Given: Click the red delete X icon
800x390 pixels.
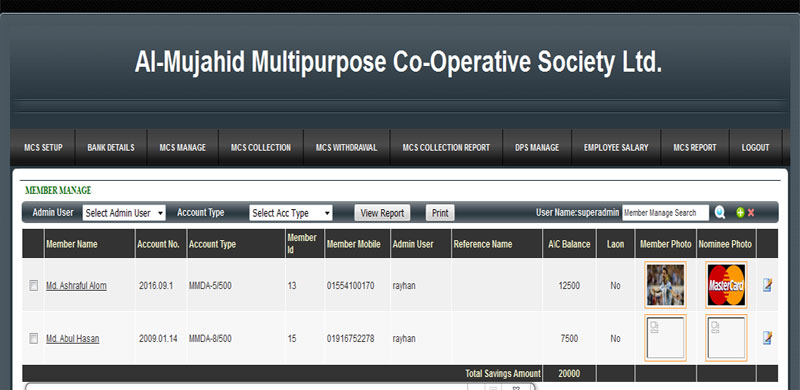Looking at the screenshot, I should (x=751, y=213).
